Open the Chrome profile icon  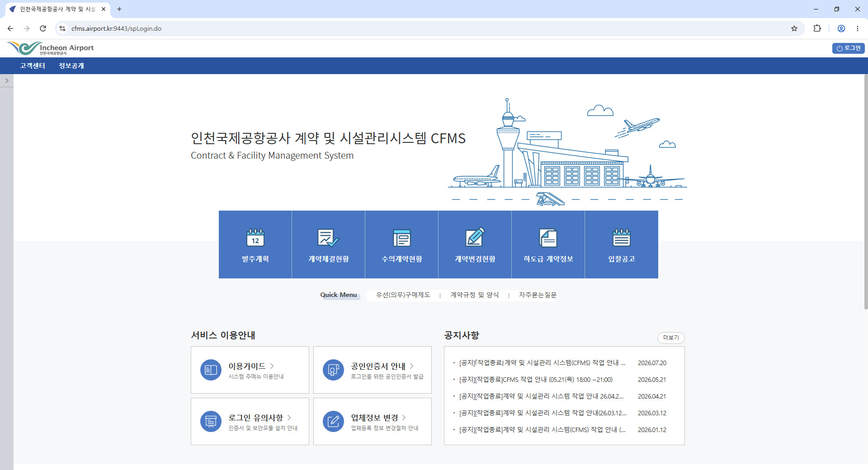tap(841, 28)
